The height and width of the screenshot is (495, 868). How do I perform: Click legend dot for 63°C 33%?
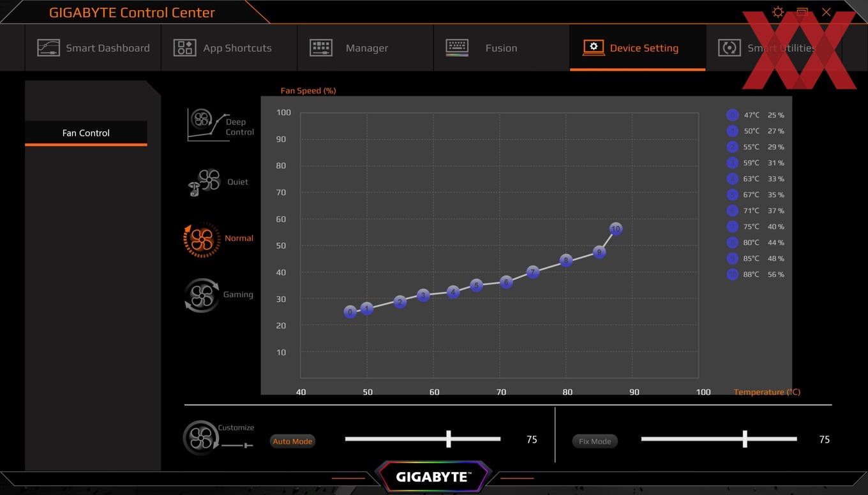pyautogui.click(x=732, y=179)
